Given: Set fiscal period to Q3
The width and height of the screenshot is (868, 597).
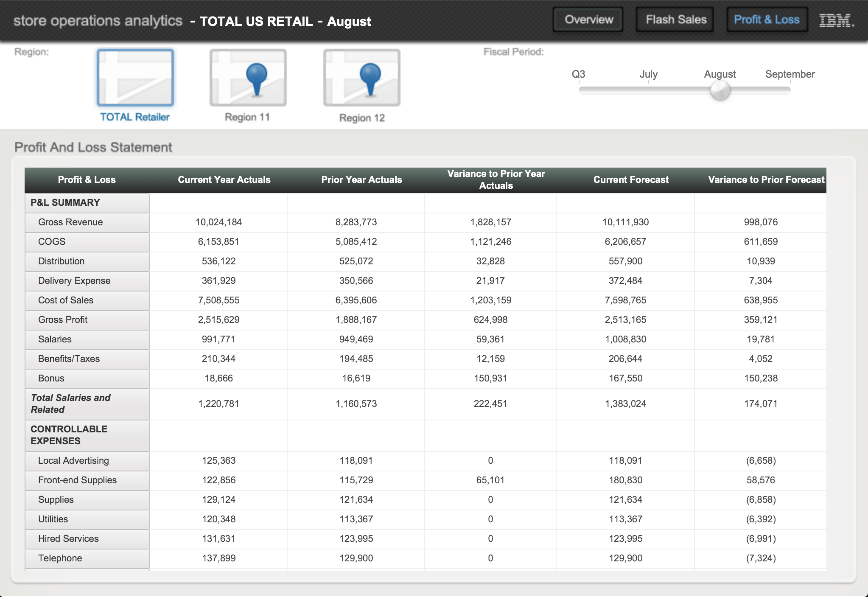Looking at the screenshot, I should coord(578,74).
